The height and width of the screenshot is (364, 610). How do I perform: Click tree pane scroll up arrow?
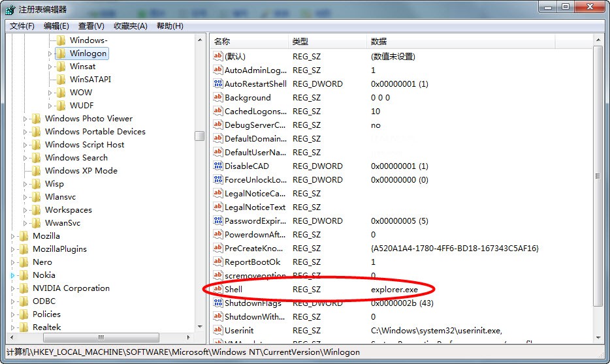pos(200,40)
